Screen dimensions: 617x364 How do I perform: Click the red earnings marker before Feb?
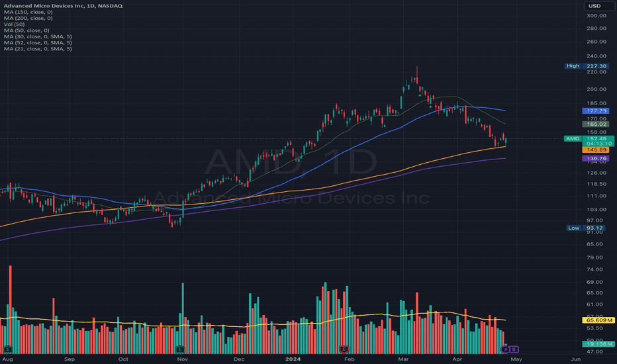click(344, 349)
